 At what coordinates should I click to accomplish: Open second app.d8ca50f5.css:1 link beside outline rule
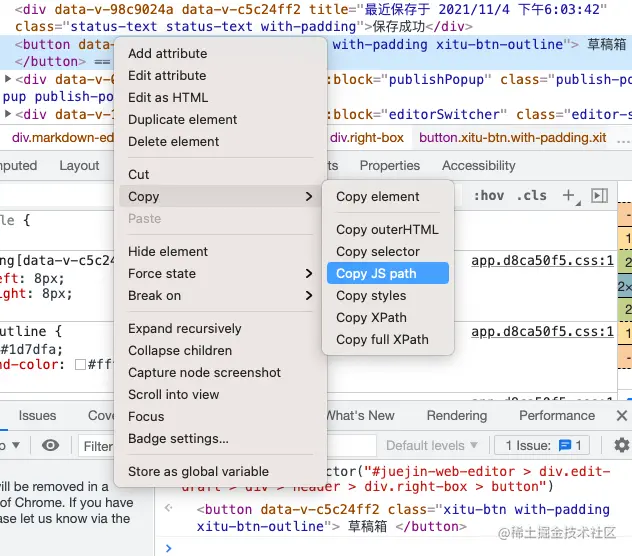coord(542,332)
